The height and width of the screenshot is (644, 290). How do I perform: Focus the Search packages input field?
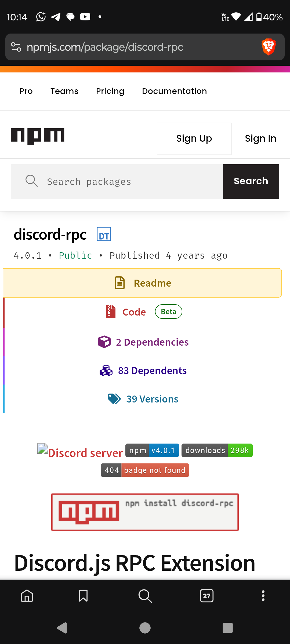(x=117, y=181)
